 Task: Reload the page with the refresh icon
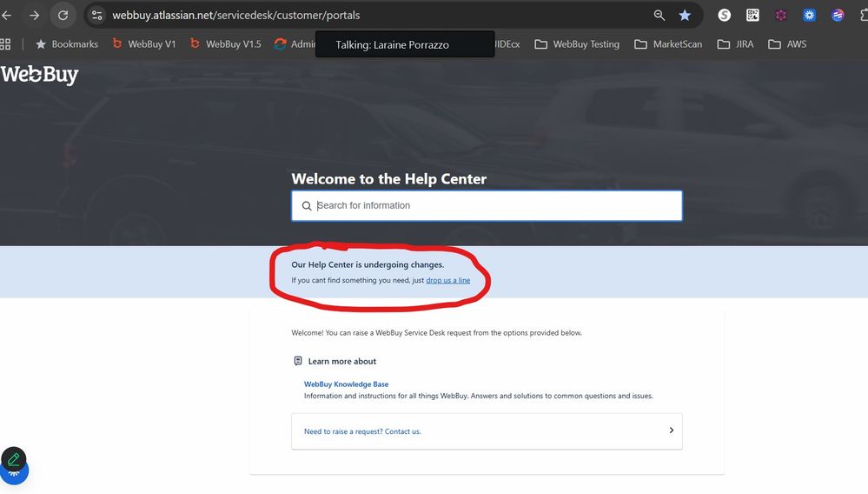[63, 16]
